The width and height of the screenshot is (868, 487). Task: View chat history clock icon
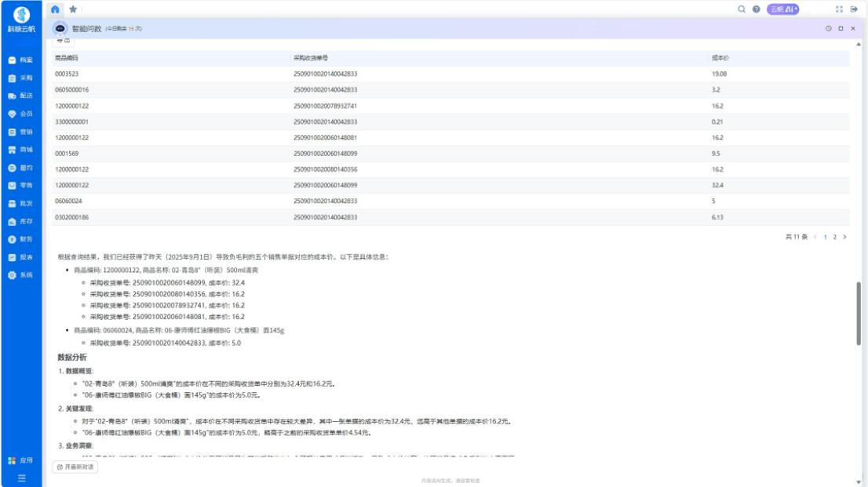[828, 28]
